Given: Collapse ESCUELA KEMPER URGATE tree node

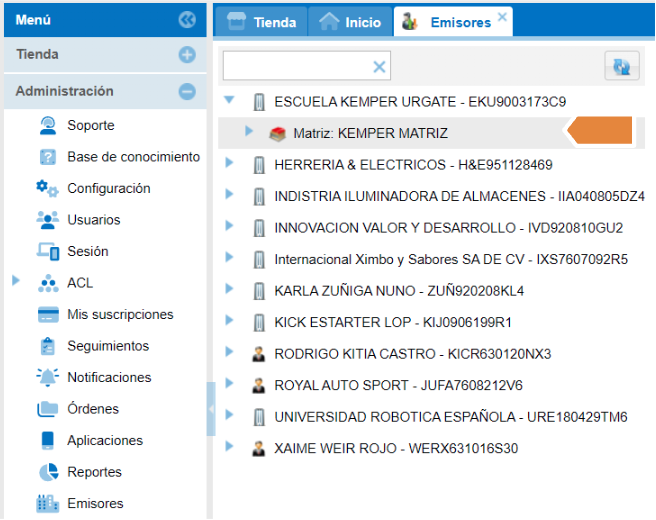Looking at the screenshot, I should click(x=230, y=101).
